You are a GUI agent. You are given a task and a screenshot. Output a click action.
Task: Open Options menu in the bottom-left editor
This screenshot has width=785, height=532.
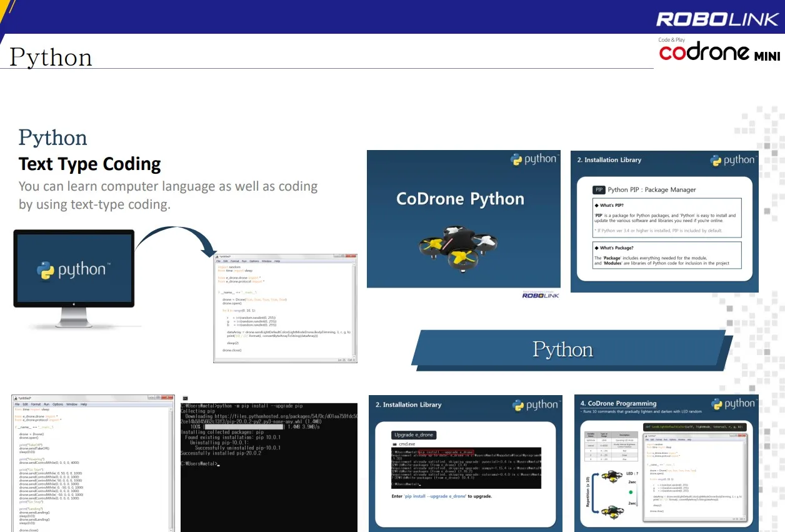pyautogui.click(x=57, y=404)
